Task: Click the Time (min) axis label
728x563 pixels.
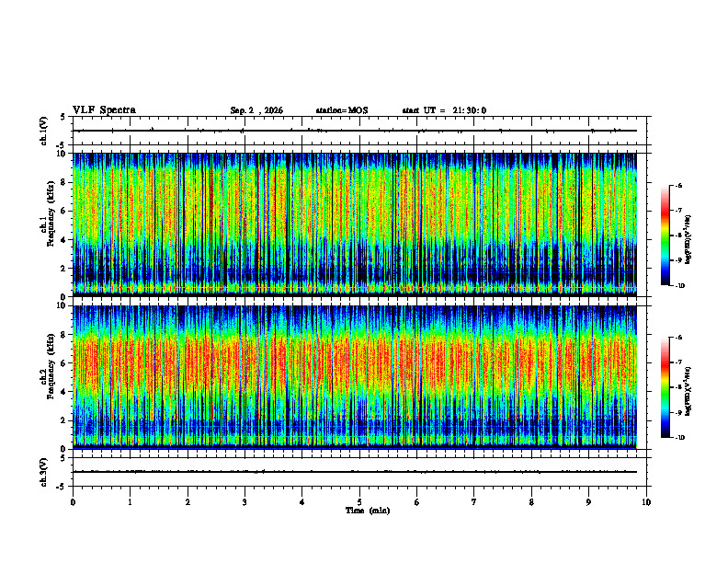Action: (368, 511)
